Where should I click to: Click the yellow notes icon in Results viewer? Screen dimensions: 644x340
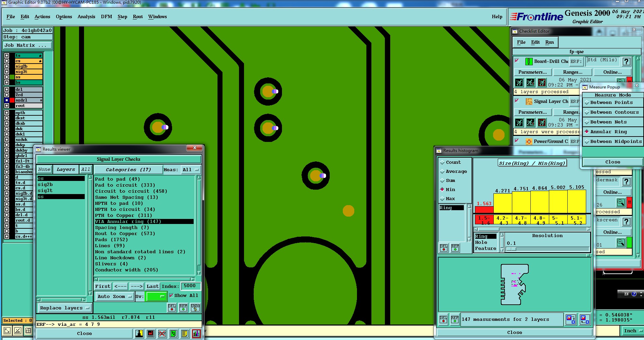pos(185,333)
